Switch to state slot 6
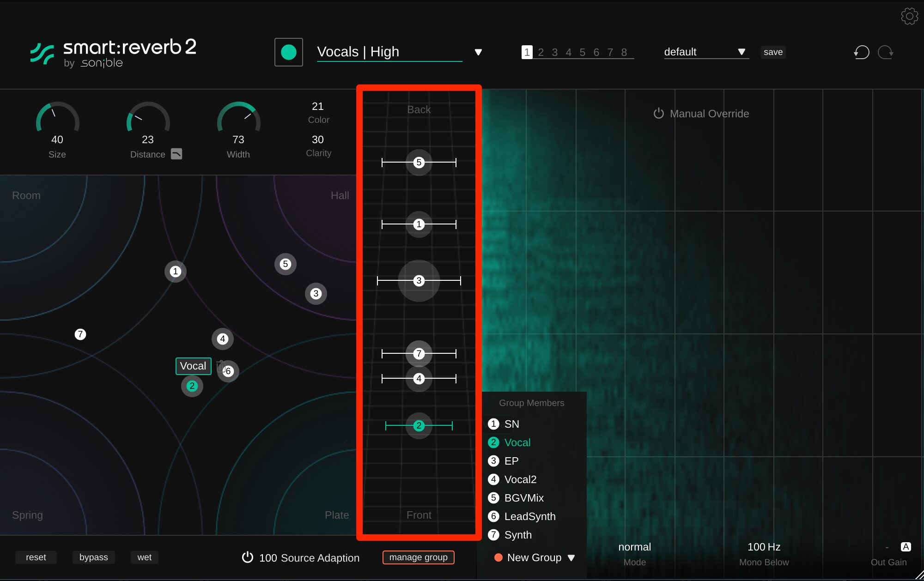Screen dimensions: 924x581 point(596,52)
